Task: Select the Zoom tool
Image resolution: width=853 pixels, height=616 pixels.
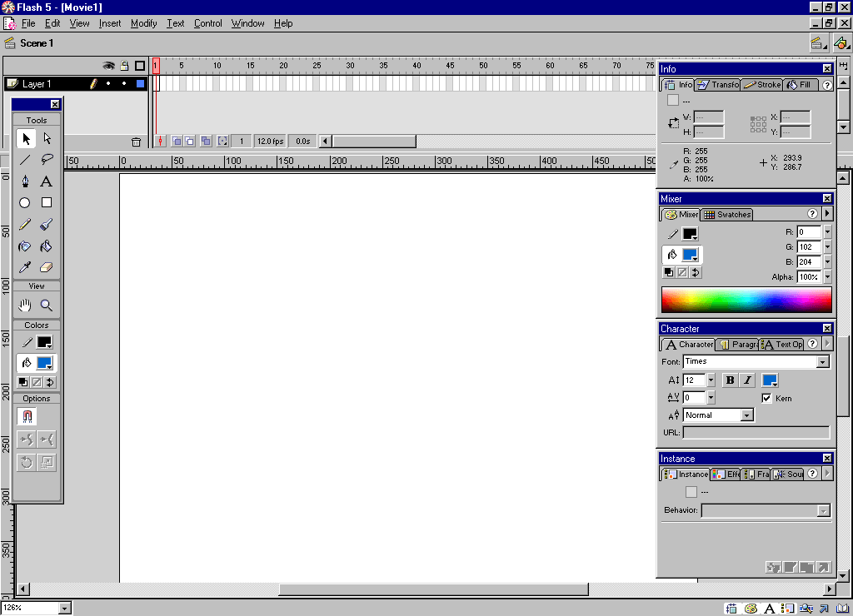Action: click(47, 305)
